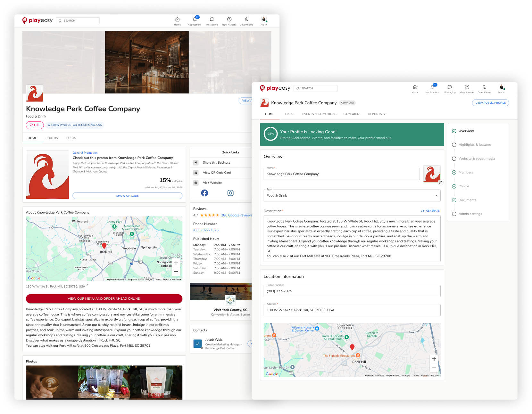Open Knowledge Perk's Instagram icon
Viewport: 532px width, 414px height.
tap(230, 193)
